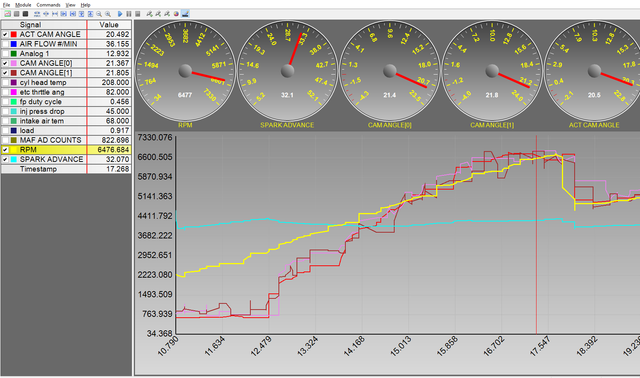The width and height of the screenshot is (640, 378).
Task: Click the black square toolbar icon
Action: click(25, 14)
